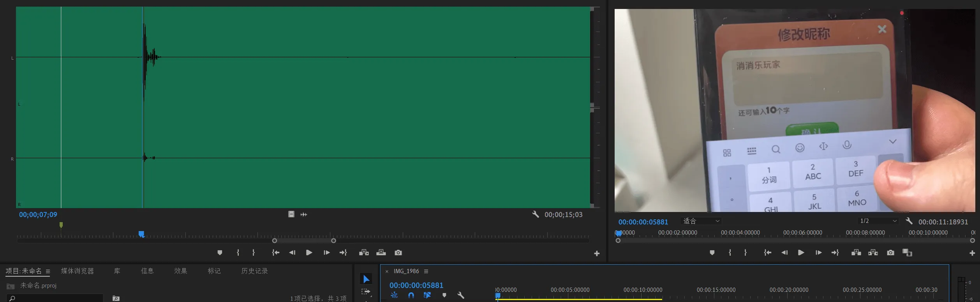Select the Track Select Forward tool
This screenshot has height=302, width=980.
click(366, 292)
